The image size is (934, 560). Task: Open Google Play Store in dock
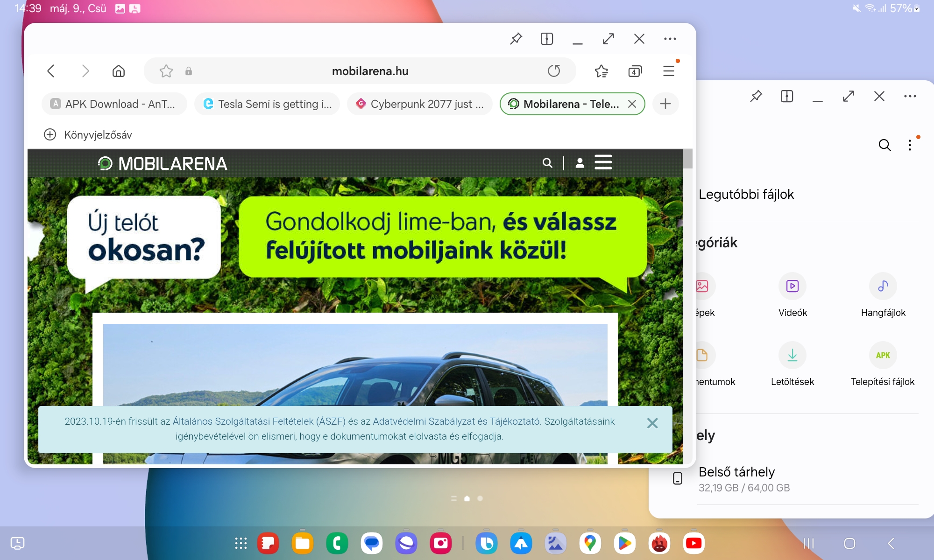pyautogui.click(x=625, y=543)
